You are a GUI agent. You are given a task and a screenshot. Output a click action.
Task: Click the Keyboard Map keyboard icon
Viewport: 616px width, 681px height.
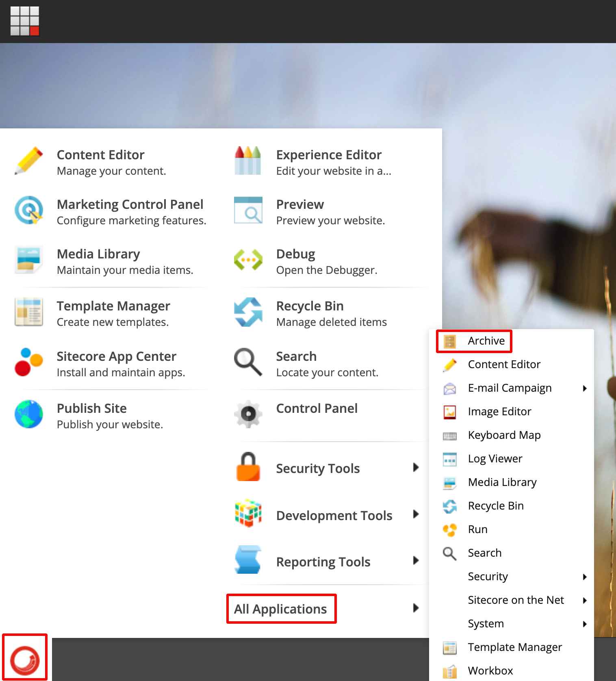pos(450,436)
